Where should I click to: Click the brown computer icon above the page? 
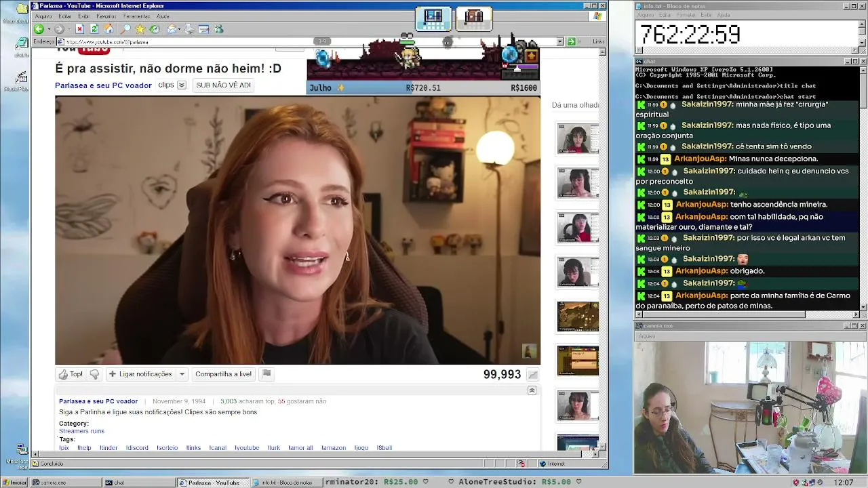click(473, 18)
